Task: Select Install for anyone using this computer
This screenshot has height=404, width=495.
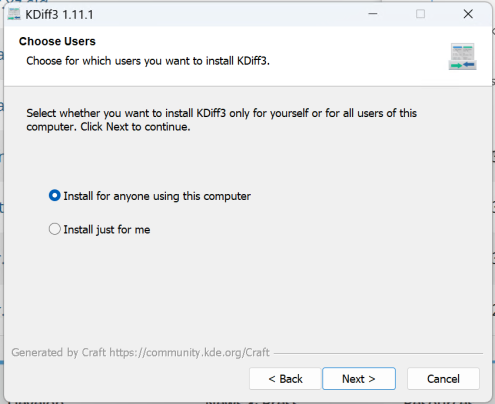Action: pyautogui.click(x=55, y=196)
